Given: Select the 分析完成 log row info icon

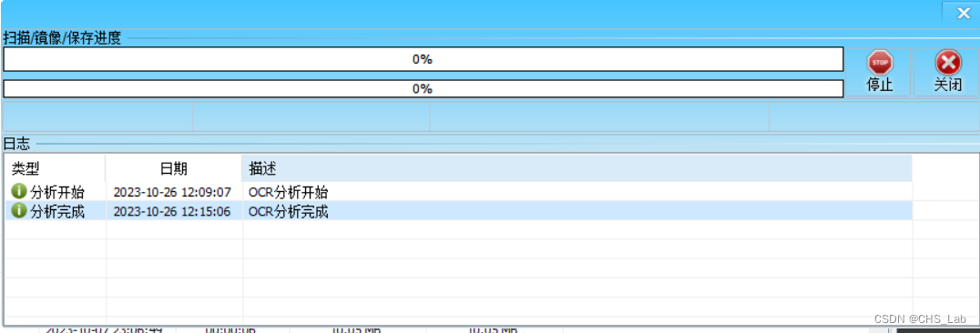Looking at the screenshot, I should click(x=19, y=211).
